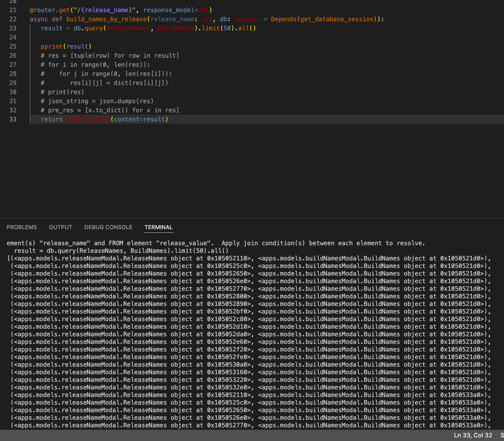The image size is (504, 441).
Task: Place cursor on @router.get decorator text
Action: 50,10
